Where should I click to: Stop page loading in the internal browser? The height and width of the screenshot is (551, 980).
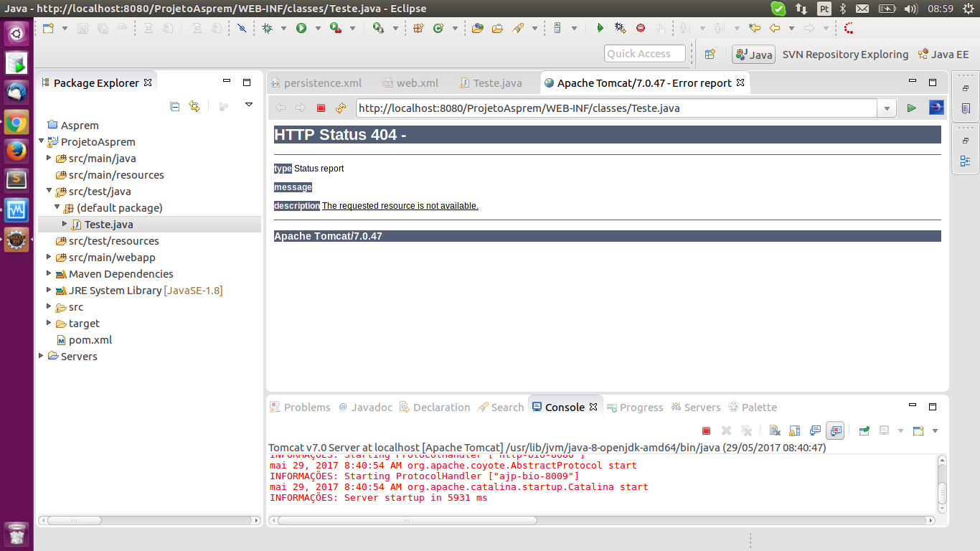coord(321,108)
